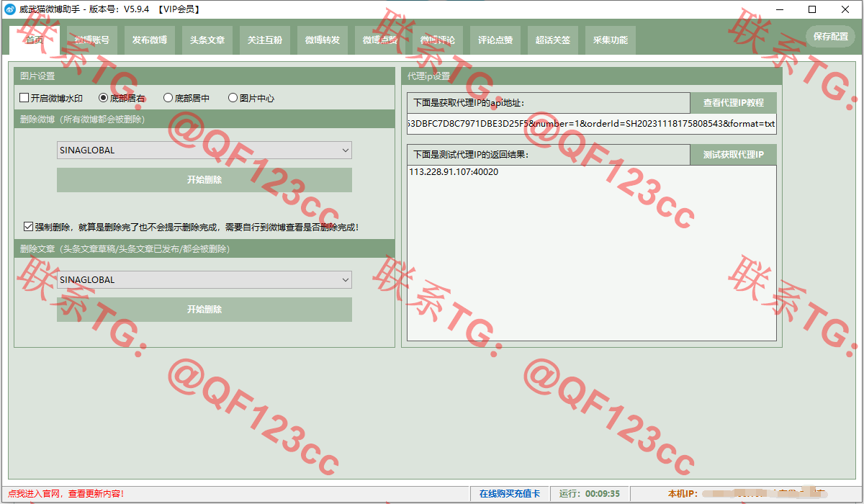This screenshot has width=864, height=504.
Task: Select the 关注互粉 tab
Action: pos(265,40)
